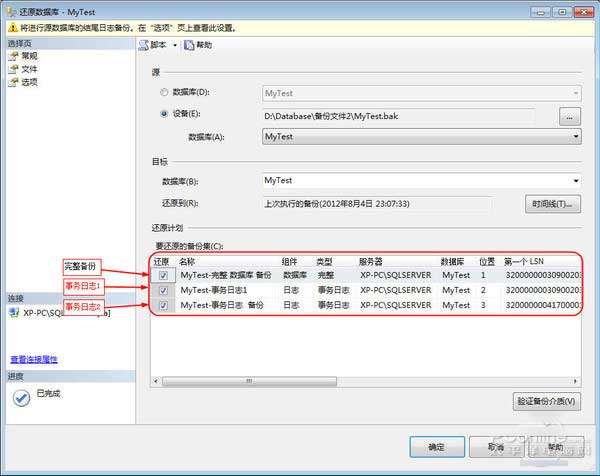Viewport: 600px width, 476px height.
Task: Close the restore database window
Action: point(584,12)
